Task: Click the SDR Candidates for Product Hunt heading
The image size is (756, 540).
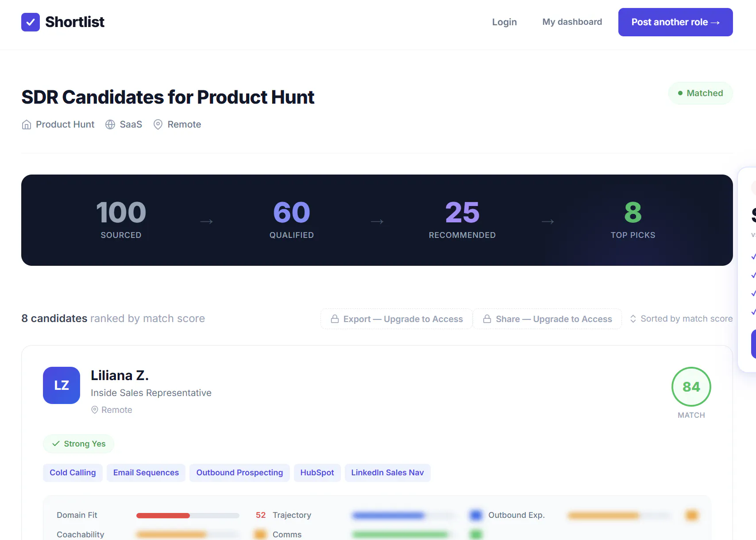Action: coord(168,97)
